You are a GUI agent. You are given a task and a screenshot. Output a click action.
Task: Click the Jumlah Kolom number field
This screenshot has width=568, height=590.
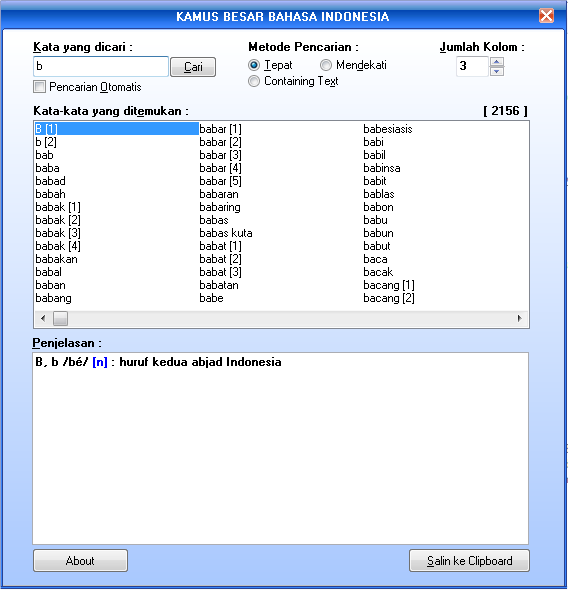tap(472, 67)
